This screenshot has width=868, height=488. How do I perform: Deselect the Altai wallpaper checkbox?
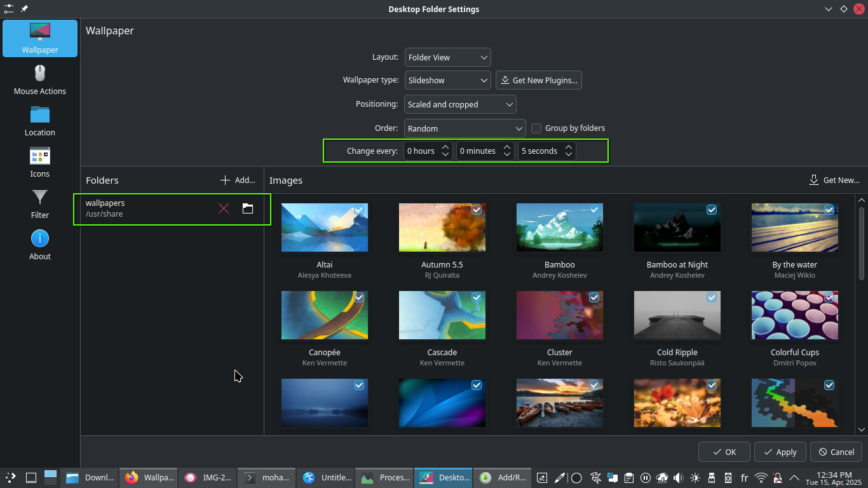[x=359, y=210]
